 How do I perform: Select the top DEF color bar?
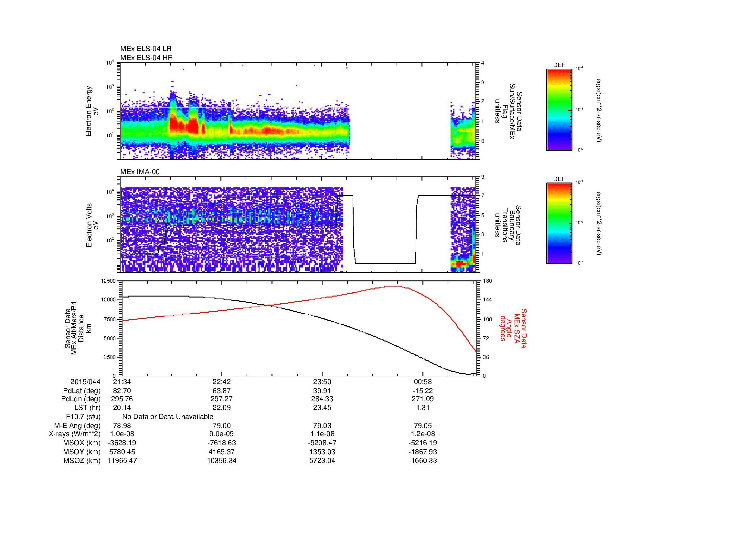tap(559, 110)
